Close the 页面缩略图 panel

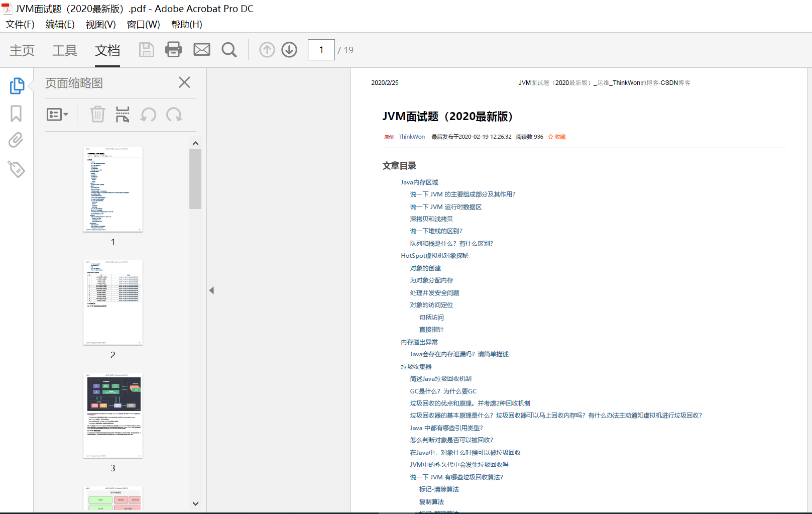coord(184,82)
